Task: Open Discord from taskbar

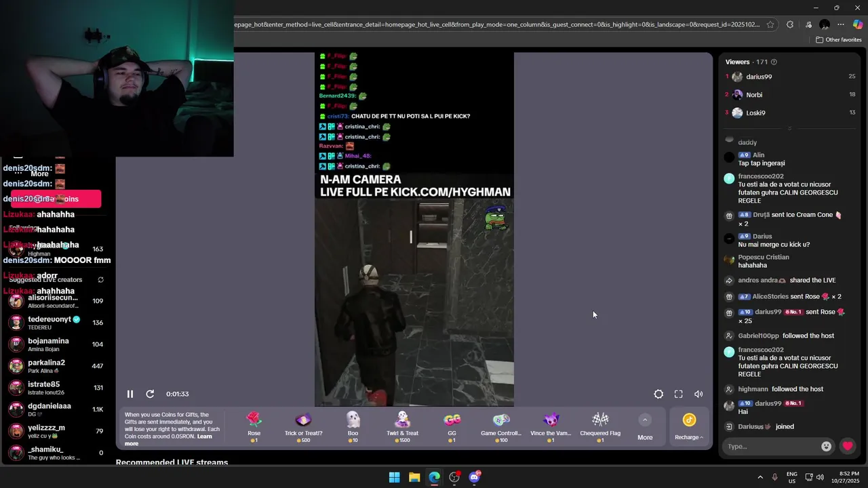Action: [x=474, y=477]
